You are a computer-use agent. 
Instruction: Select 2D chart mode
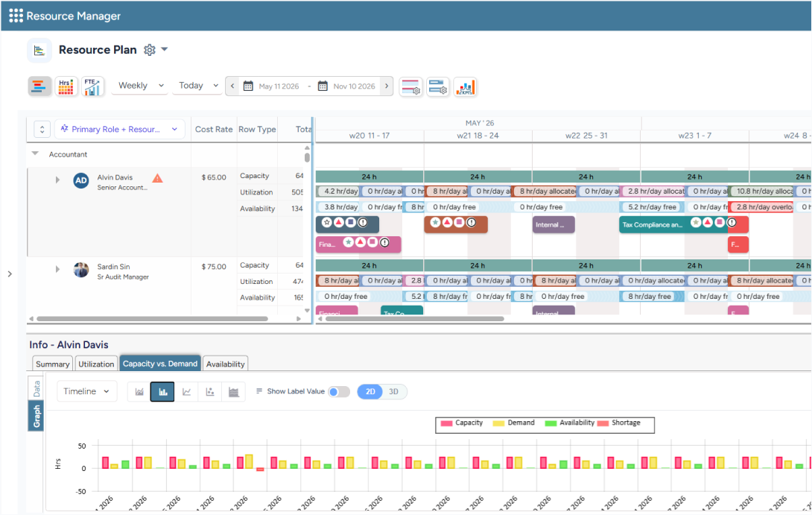click(x=370, y=392)
